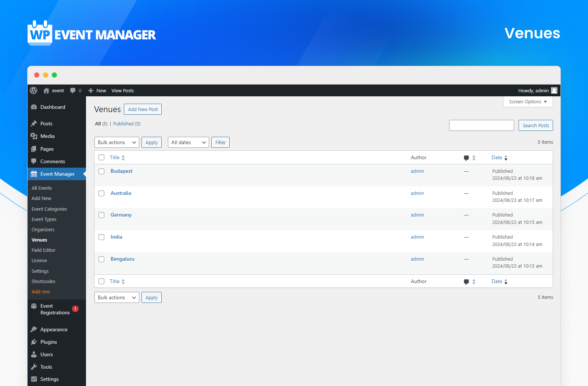
Task: Click the Pages icon in sidebar
Action: pyautogui.click(x=34, y=149)
